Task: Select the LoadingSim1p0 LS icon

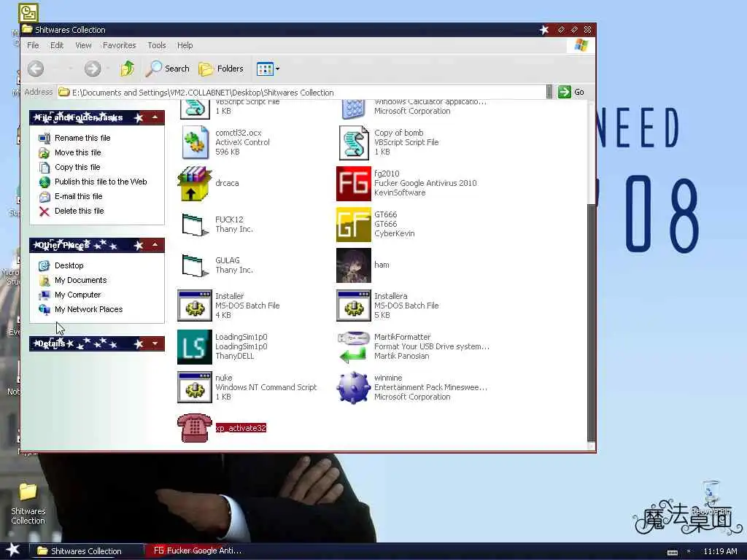Action: click(194, 346)
